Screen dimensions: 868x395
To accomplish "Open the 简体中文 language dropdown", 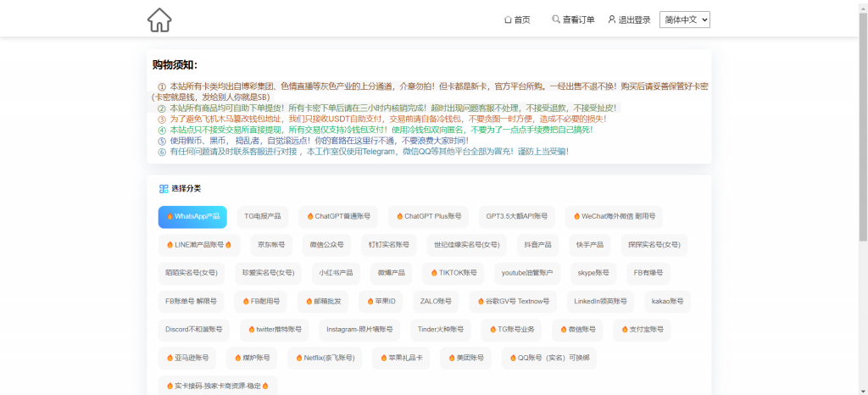I will click(x=685, y=19).
